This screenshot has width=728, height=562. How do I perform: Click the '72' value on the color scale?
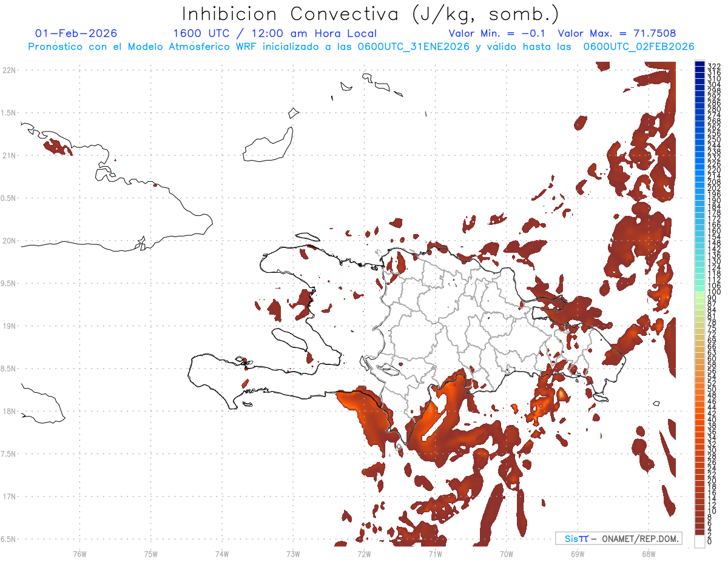coord(712,335)
